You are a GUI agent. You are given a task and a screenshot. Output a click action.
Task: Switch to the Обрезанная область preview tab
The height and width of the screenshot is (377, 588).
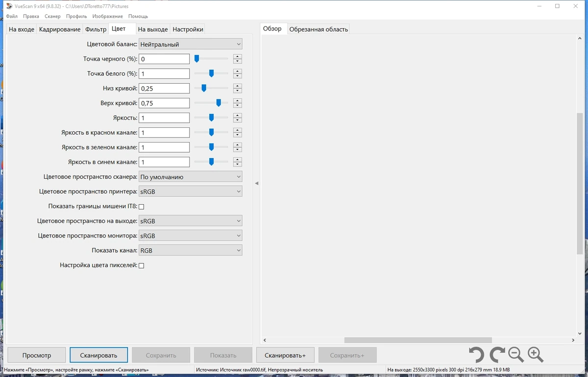(318, 29)
